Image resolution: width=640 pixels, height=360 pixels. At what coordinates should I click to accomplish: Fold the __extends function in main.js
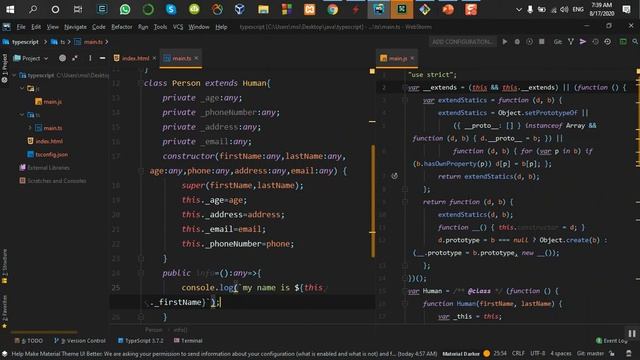(x=405, y=87)
